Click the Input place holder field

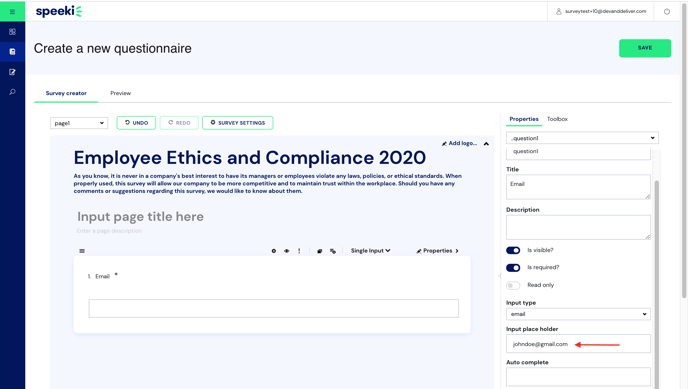click(578, 344)
